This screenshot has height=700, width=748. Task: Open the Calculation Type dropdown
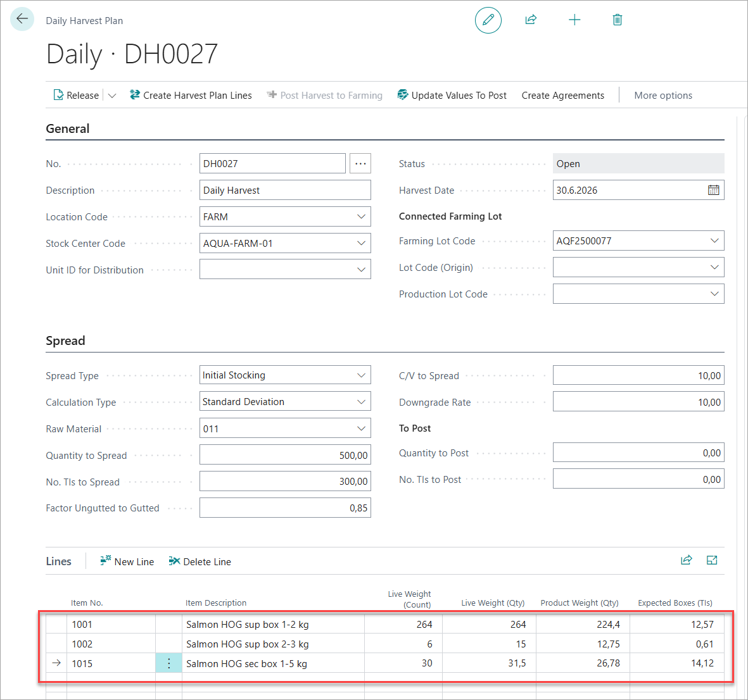pos(361,402)
